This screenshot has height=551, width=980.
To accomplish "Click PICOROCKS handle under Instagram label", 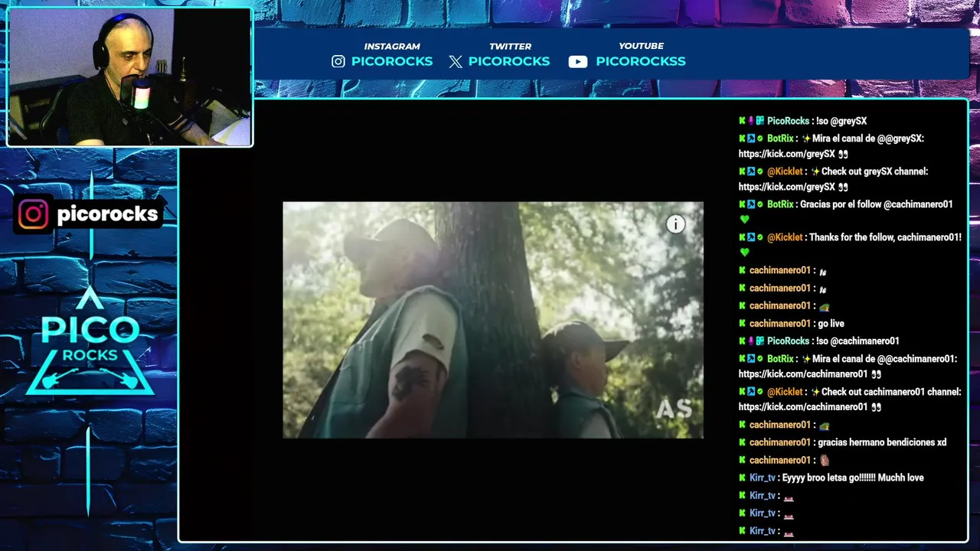I will pos(392,61).
